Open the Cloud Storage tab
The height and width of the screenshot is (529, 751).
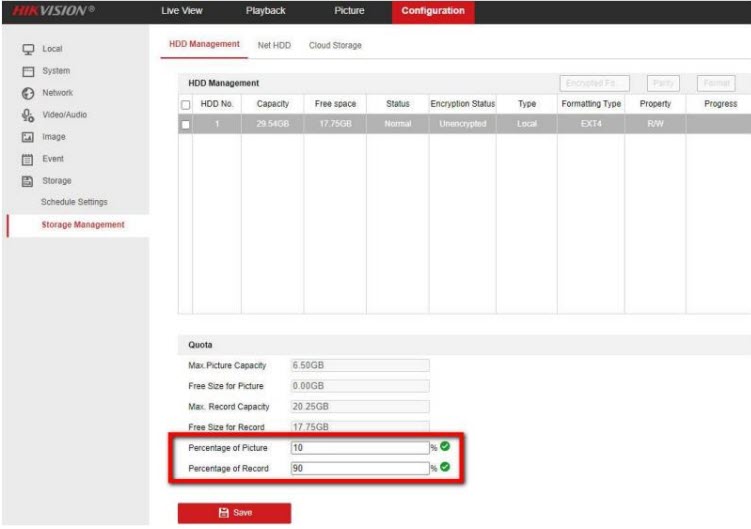tap(335, 45)
